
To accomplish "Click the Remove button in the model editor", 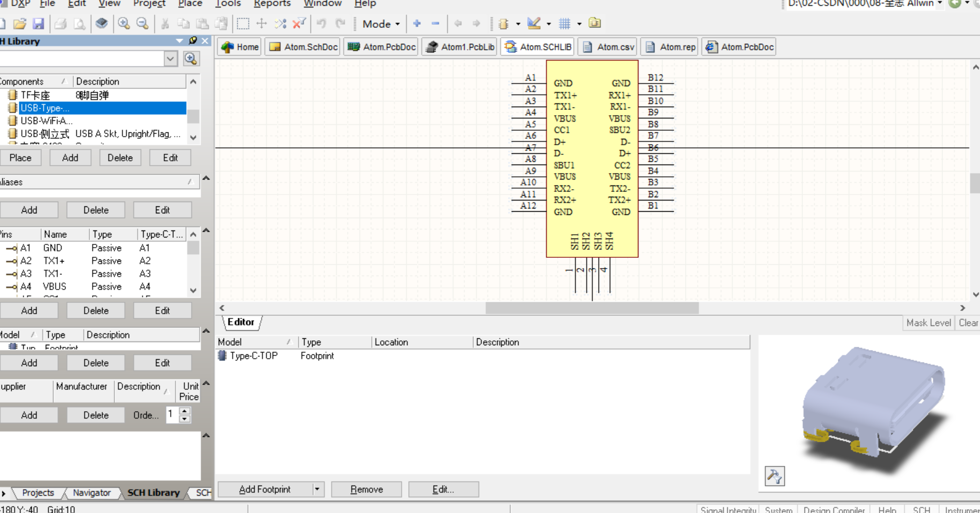I will [367, 489].
